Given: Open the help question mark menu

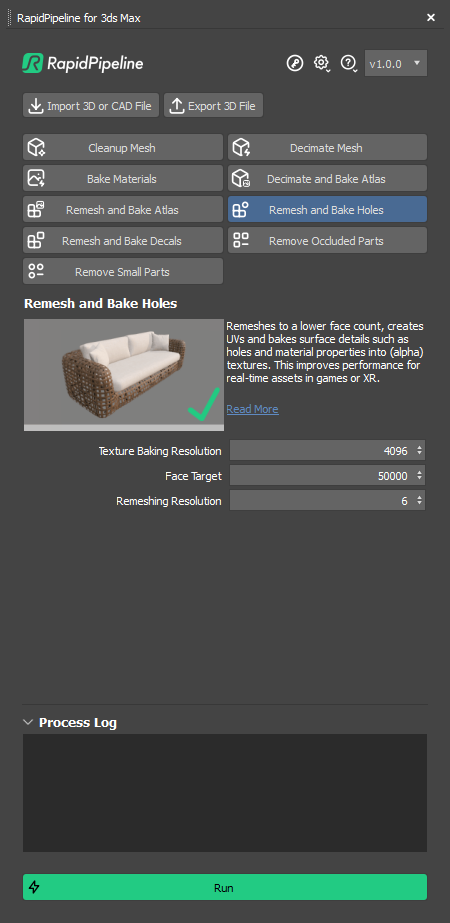Looking at the screenshot, I should 349,63.
